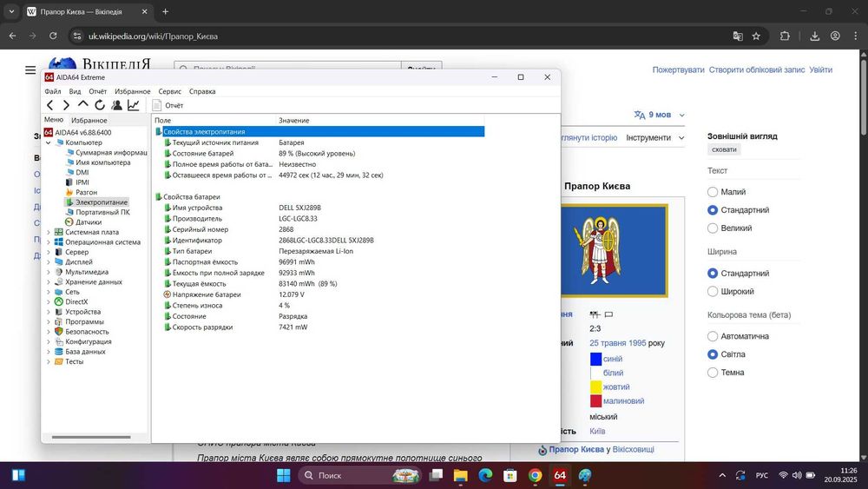Open the Сервис menu in AIDA64
The height and width of the screenshot is (489, 868).
(x=169, y=91)
